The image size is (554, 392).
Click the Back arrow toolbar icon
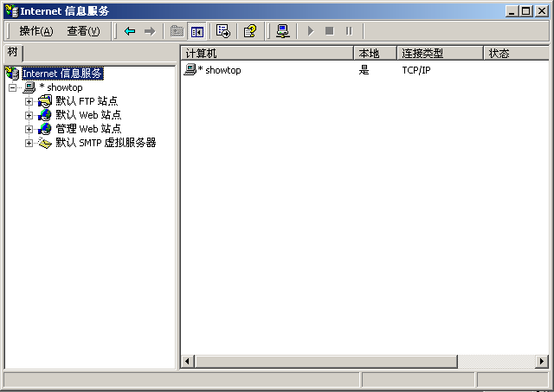[130, 31]
